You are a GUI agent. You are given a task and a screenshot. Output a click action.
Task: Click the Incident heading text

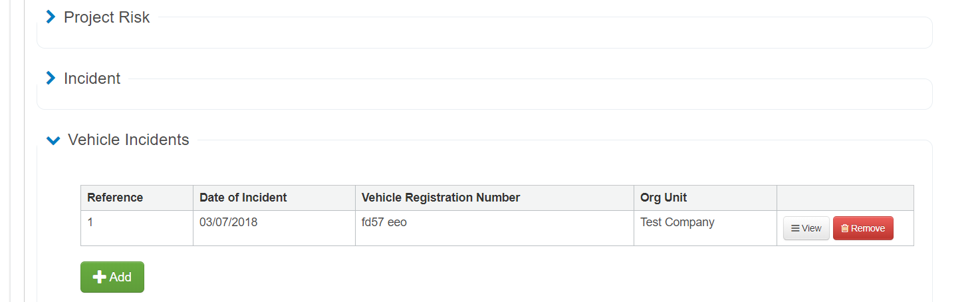click(92, 78)
